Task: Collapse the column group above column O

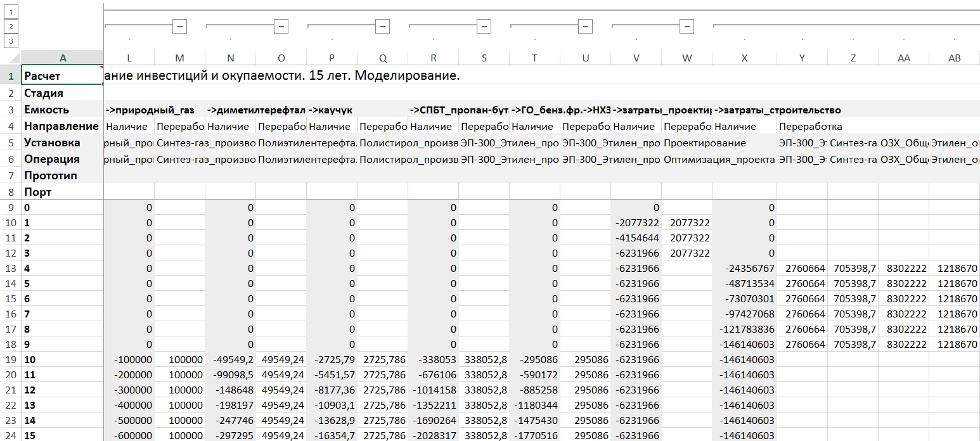Action: click(281, 27)
